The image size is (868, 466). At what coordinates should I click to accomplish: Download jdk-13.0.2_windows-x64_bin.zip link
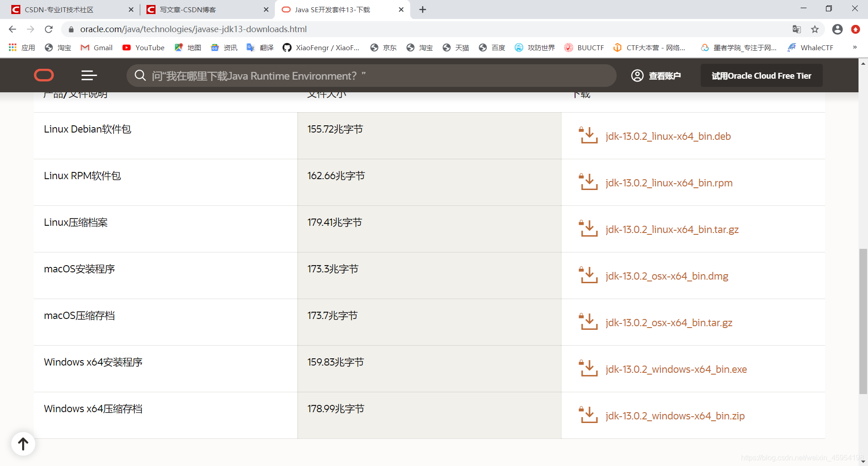point(675,416)
